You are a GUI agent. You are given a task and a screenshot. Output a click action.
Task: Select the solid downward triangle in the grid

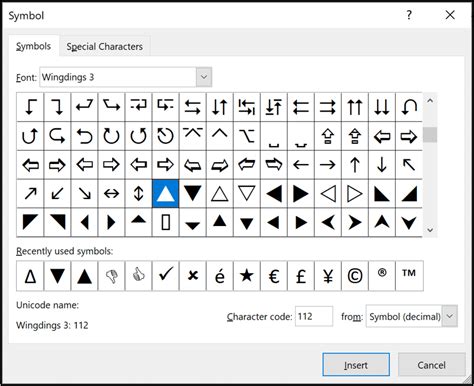192,194
